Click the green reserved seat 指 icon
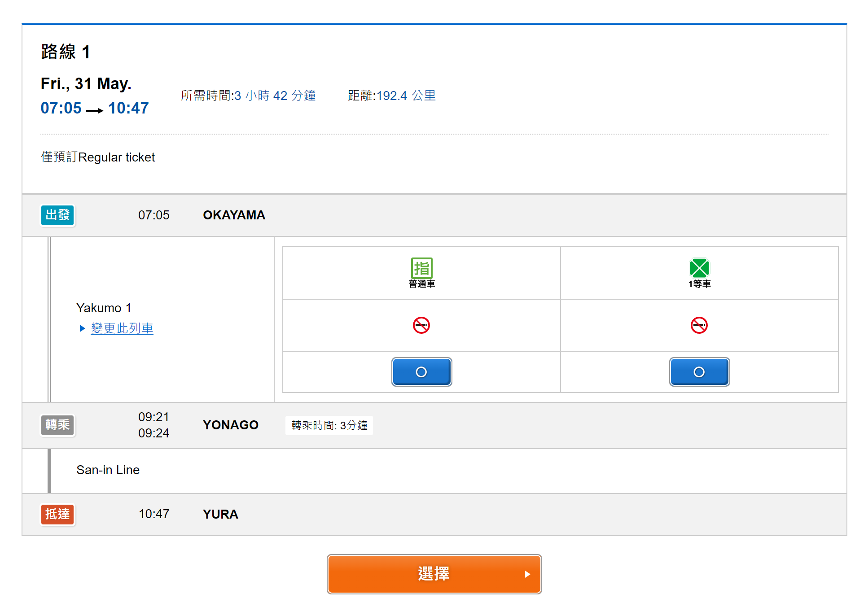 (x=421, y=268)
